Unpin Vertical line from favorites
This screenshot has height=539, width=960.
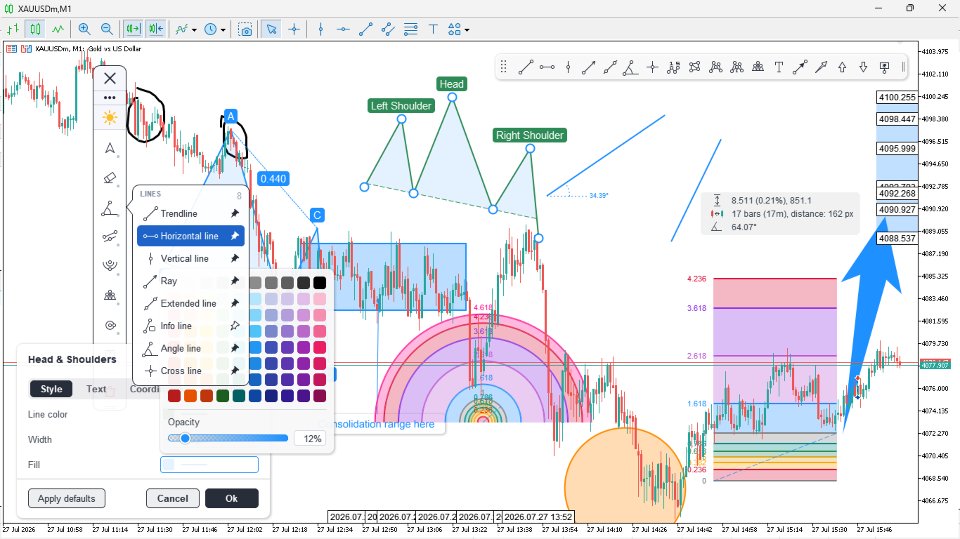pos(234,258)
